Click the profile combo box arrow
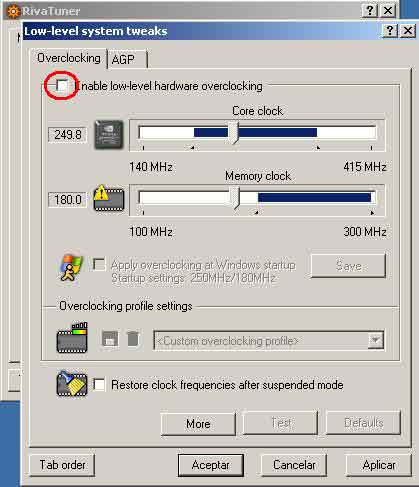This screenshot has height=487, width=419. click(x=376, y=340)
